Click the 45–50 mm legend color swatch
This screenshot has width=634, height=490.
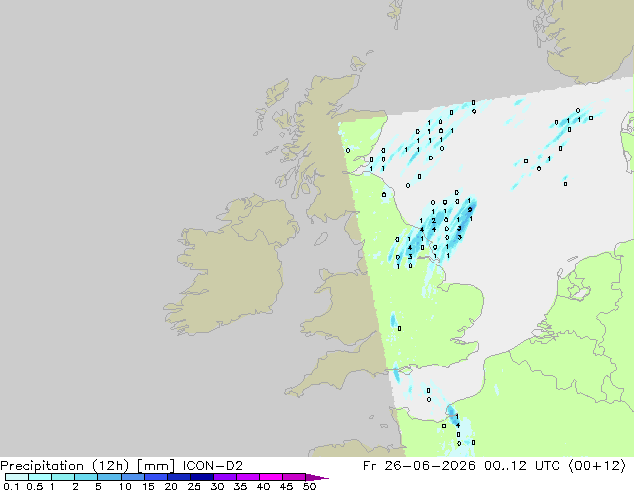[x=294, y=477]
